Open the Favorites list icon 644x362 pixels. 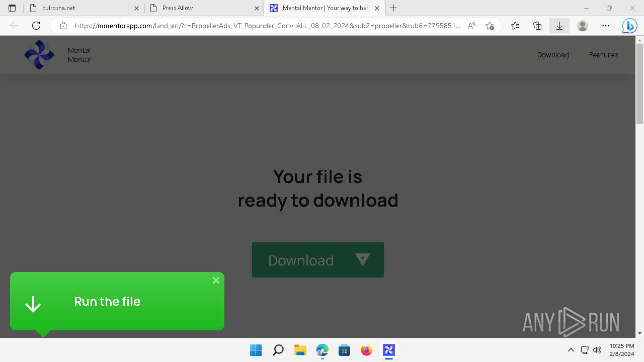point(515,26)
